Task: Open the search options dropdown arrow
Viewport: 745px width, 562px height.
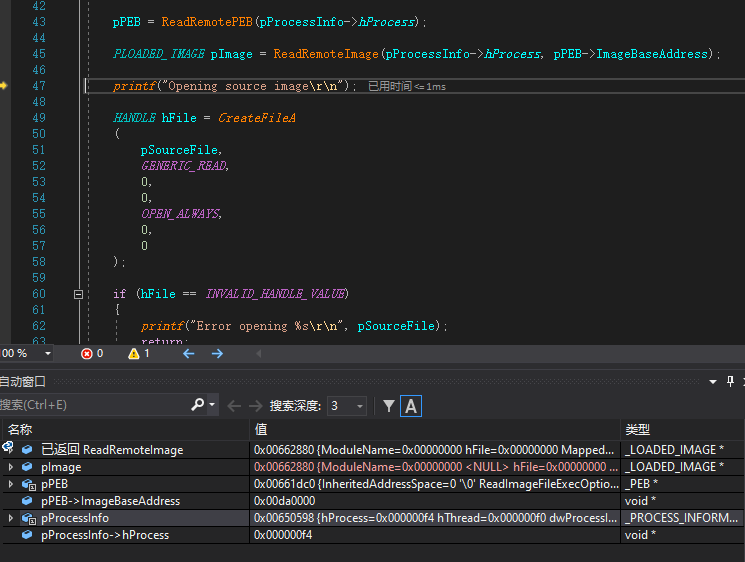Action: [212, 405]
